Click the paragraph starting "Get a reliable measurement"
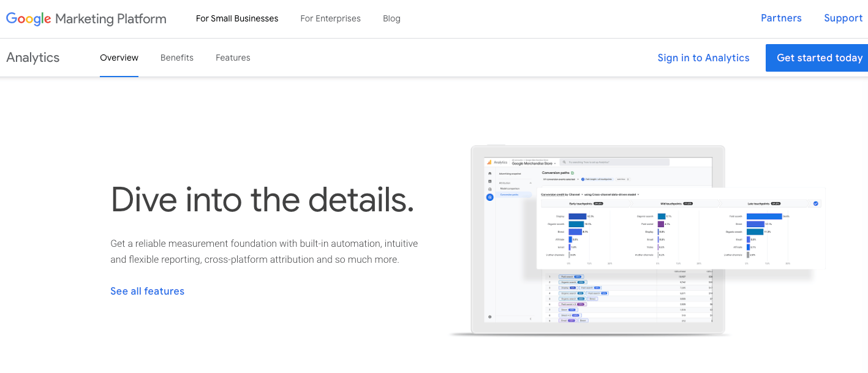868x373 pixels. (x=264, y=251)
